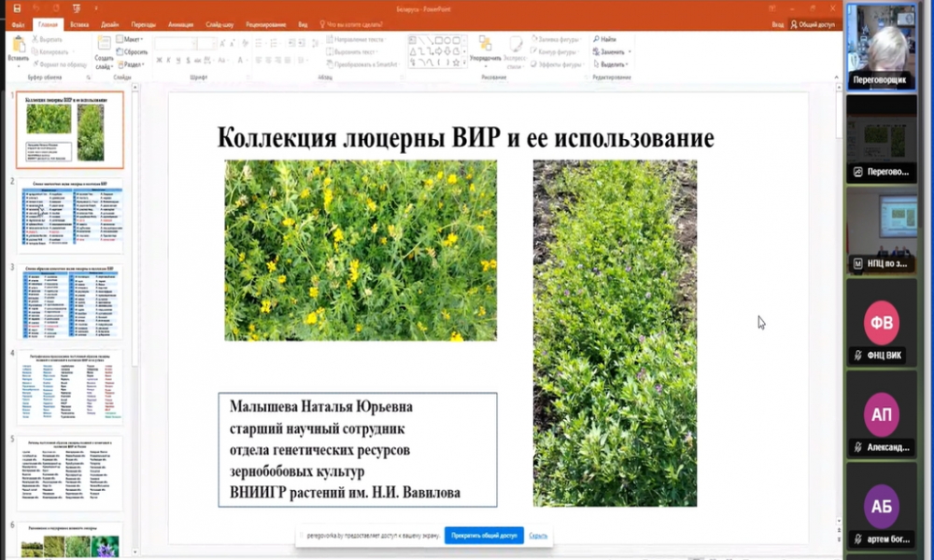Screen dimensions: 934x560
Task: Align text left
Action: [x=259, y=60]
